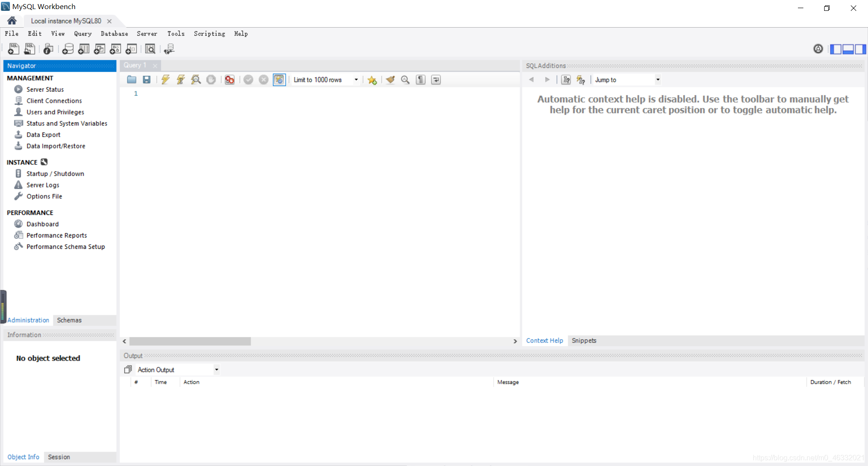Open the Scripting menu

[209, 33]
